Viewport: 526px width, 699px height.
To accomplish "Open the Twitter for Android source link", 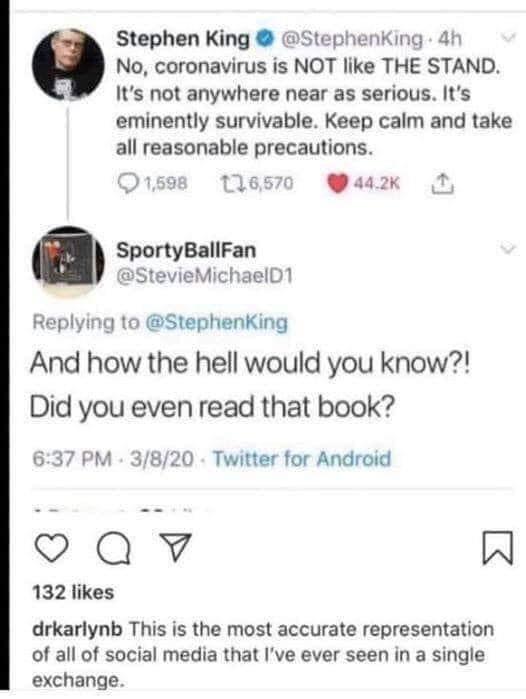I will tap(302, 458).
